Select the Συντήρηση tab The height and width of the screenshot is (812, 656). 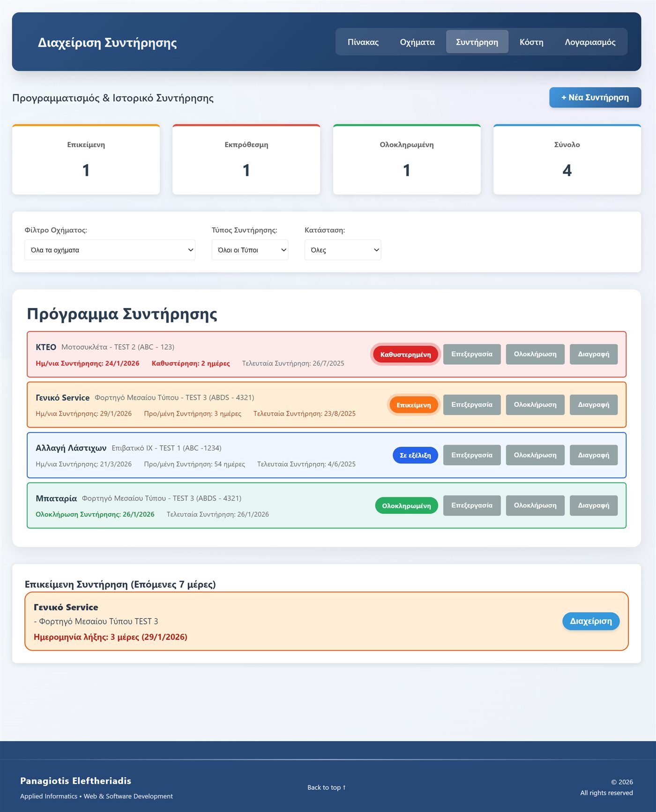[477, 42]
